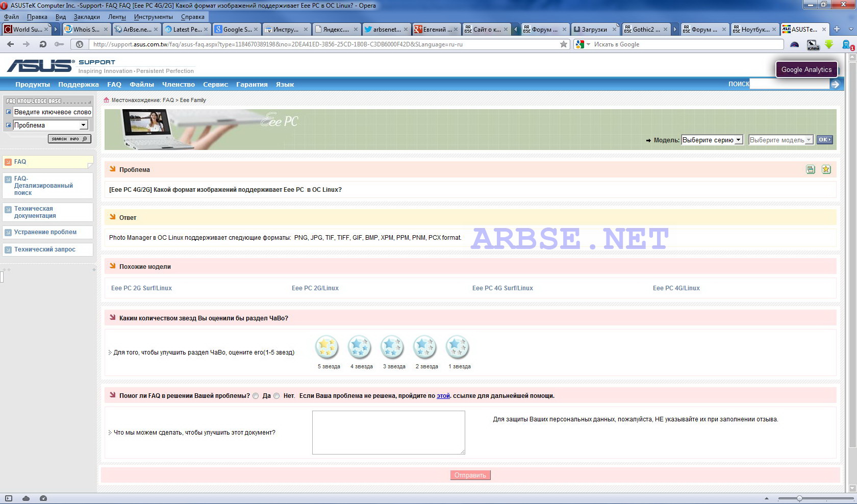Click the ПОИСК search input field
857x504 pixels.
point(790,84)
